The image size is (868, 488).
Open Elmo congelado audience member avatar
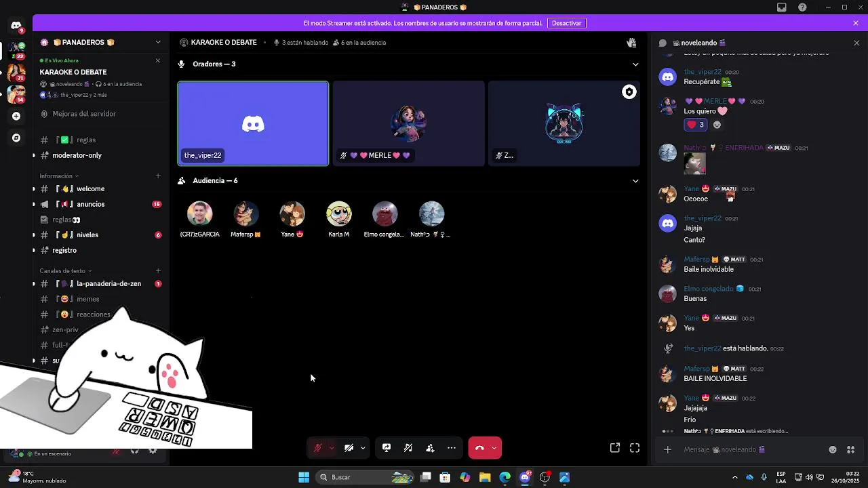(x=384, y=213)
